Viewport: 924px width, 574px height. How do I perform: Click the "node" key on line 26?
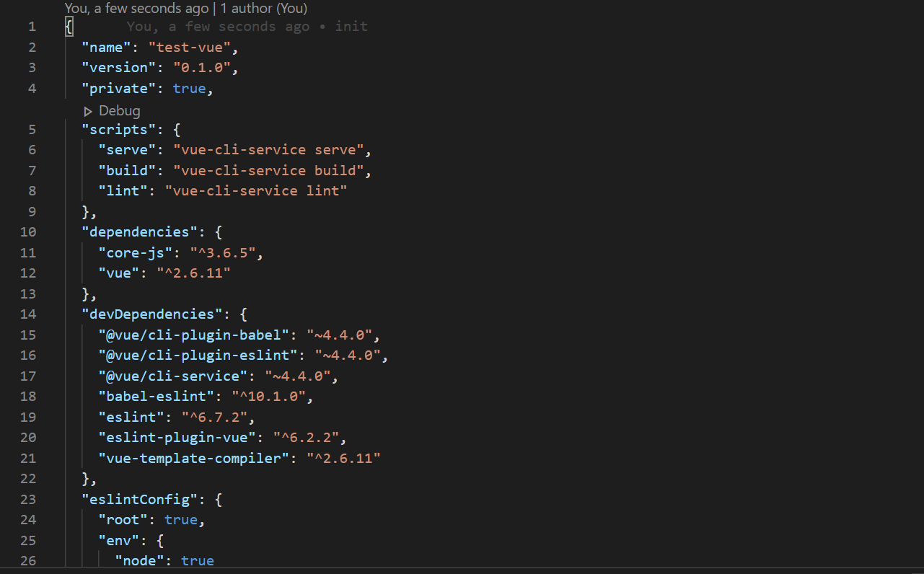click(x=140, y=561)
